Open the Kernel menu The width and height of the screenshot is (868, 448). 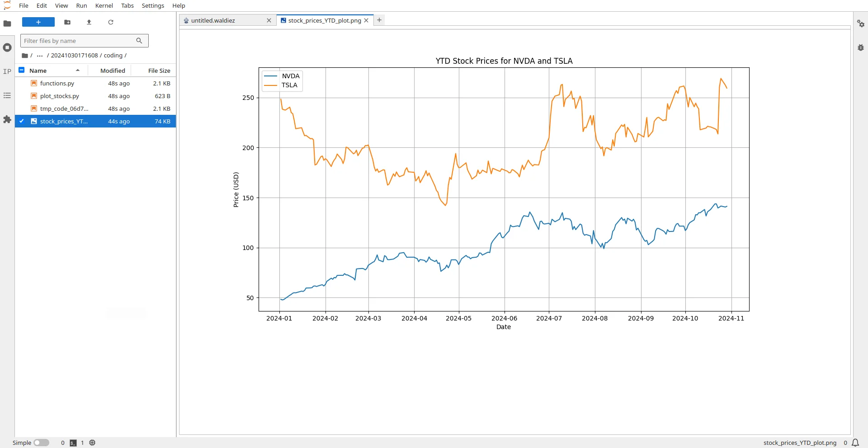[104, 5]
